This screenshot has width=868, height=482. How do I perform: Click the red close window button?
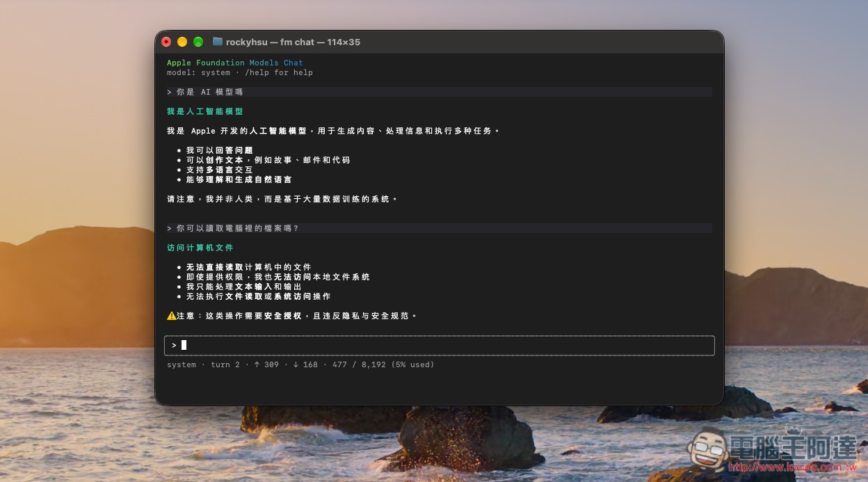click(166, 42)
